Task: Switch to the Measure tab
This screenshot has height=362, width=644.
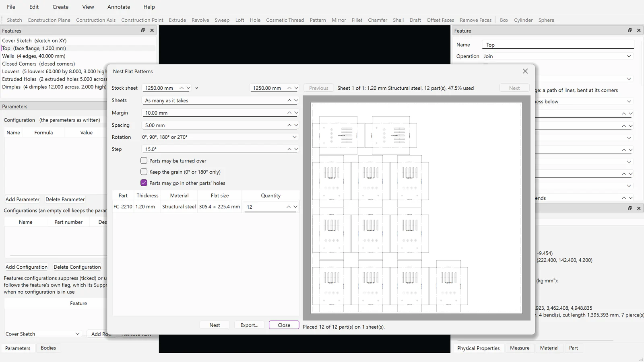Action: coord(520,348)
